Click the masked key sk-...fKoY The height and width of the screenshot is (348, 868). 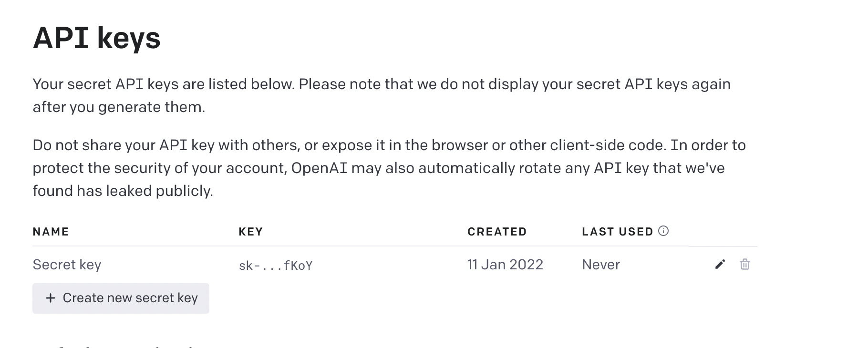(276, 266)
